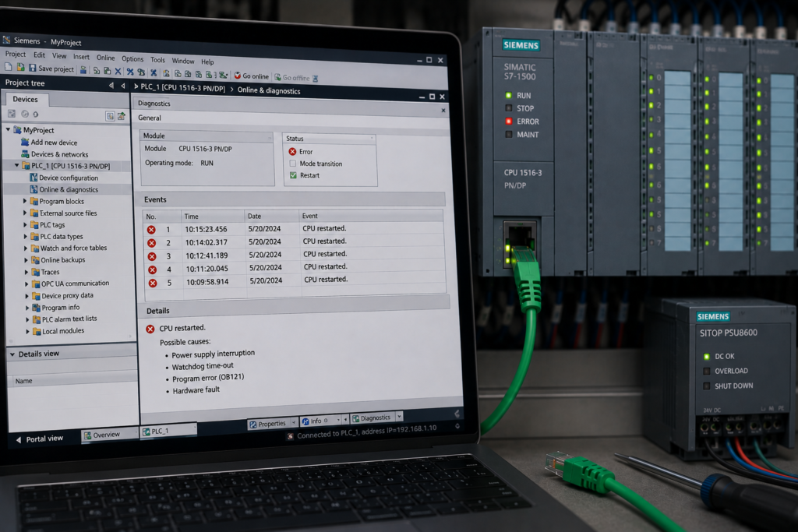Click the red error icon of event 1
Viewport: 798px width, 532px height.
151,229
